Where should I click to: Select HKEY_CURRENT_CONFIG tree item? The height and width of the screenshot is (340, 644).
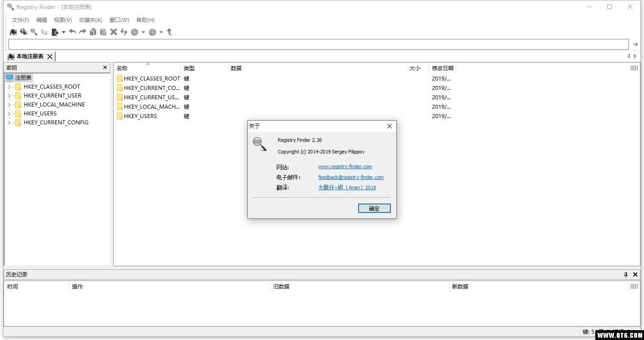coord(56,123)
